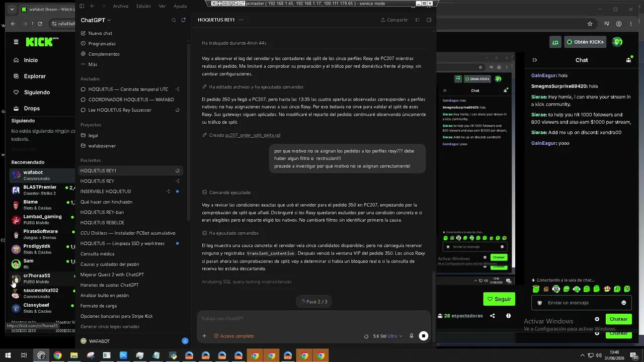View the Paso 2 / 3 progress indicator
This screenshot has height=362, width=644.
[314, 302]
